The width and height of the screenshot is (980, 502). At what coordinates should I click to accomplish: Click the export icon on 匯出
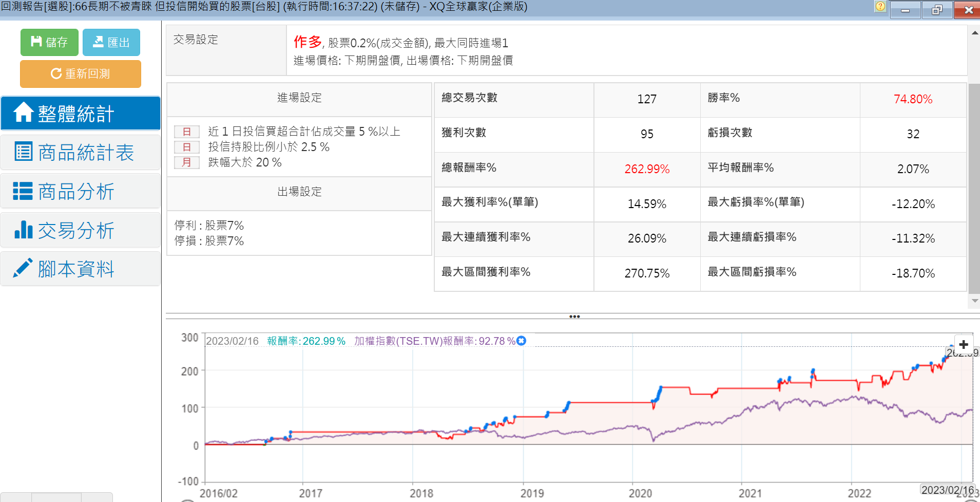pos(98,42)
